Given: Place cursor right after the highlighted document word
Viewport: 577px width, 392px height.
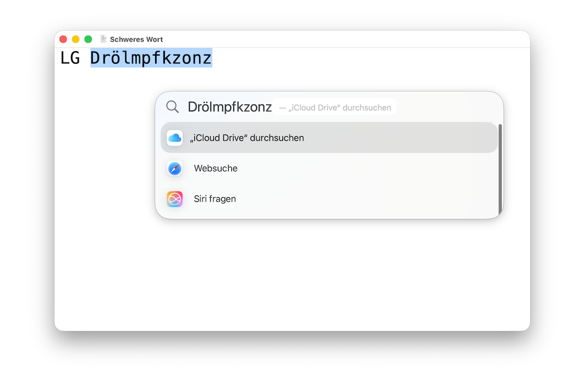Looking at the screenshot, I should (x=213, y=58).
